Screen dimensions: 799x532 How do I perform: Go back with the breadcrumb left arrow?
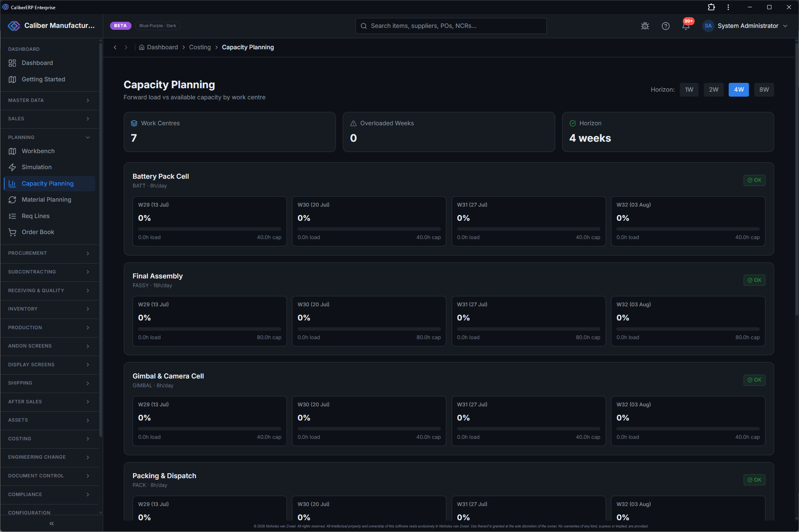(115, 47)
